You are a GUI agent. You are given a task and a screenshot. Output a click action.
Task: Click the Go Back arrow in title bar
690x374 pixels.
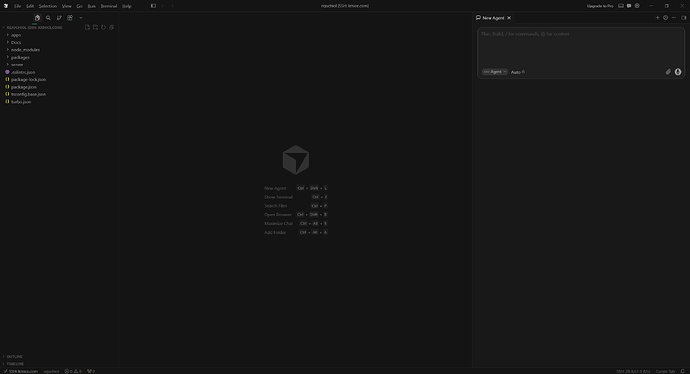pyautogui.click(x=163, y=6)
